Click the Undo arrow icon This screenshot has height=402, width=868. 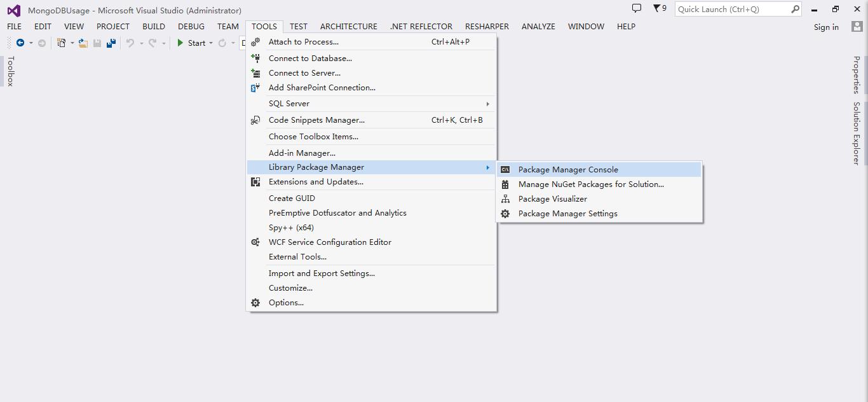(x=130, y=43)
